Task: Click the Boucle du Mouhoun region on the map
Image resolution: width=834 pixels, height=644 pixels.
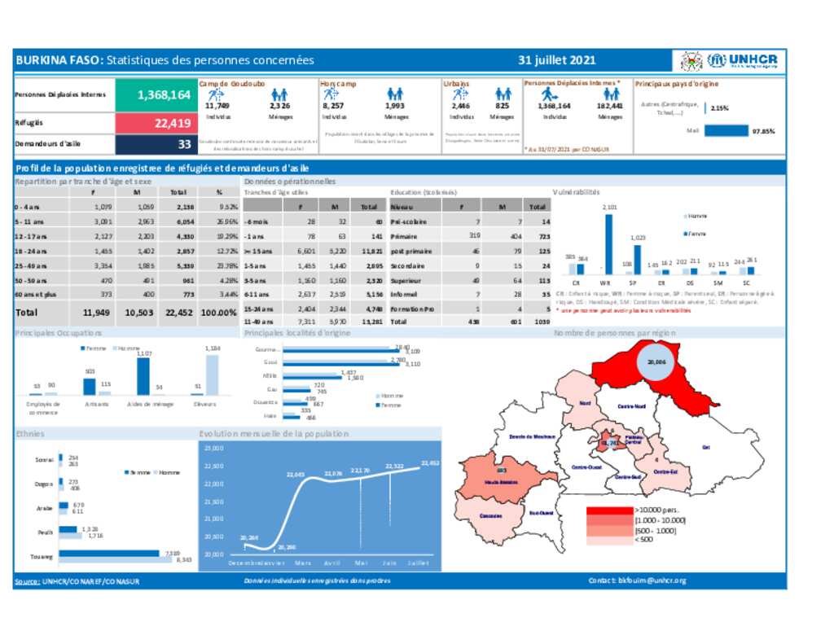Action: (x=532, y=436)
